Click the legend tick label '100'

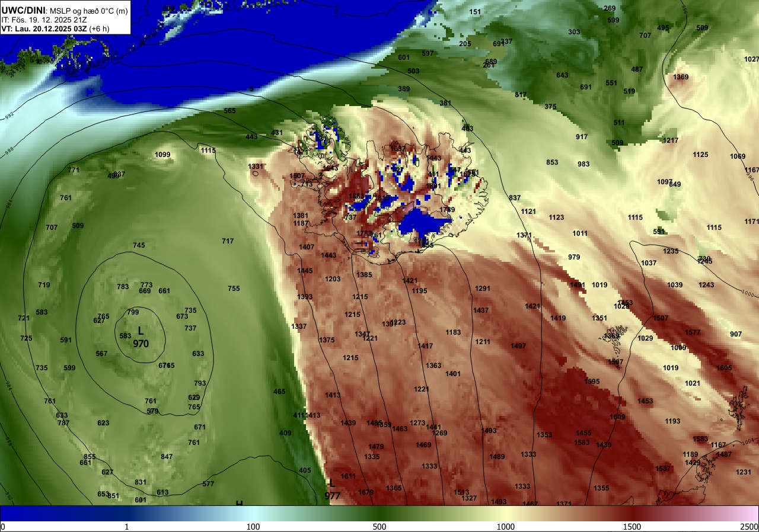253,527
